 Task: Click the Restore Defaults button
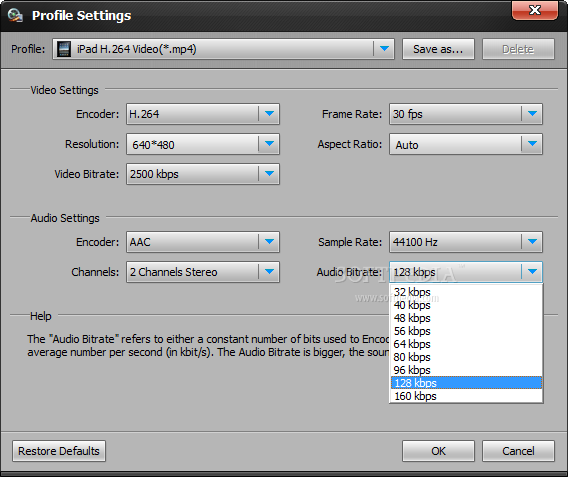point(59,451)
